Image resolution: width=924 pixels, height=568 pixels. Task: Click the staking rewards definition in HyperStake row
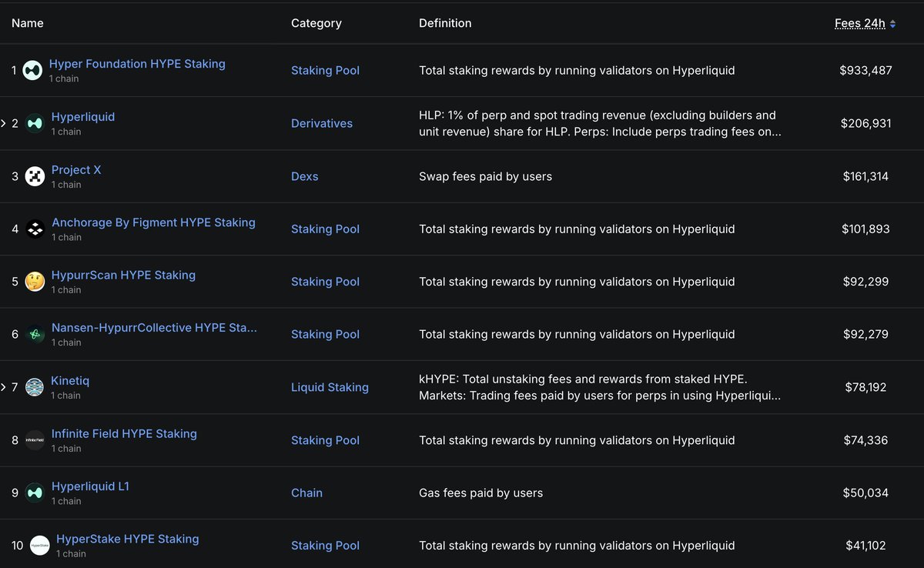tap(577, 546)
